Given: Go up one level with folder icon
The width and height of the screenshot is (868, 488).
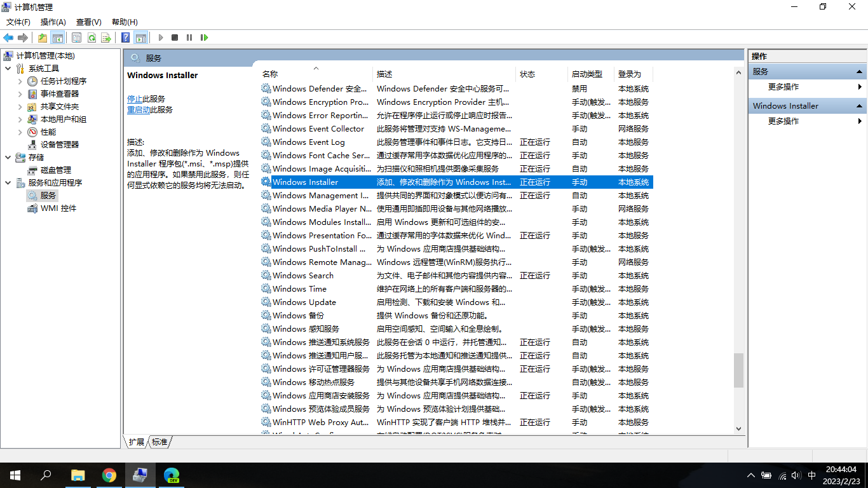Looking at the screenshot, I should [x=43, y=37].
